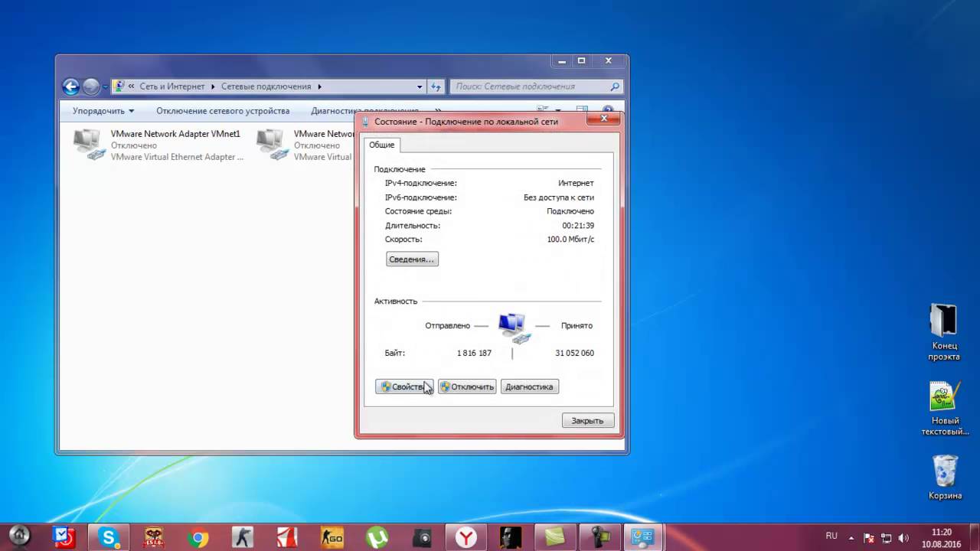Open Yandex Browser from taskbar
Screen dimensions: 980x551
tap(466, 537)
